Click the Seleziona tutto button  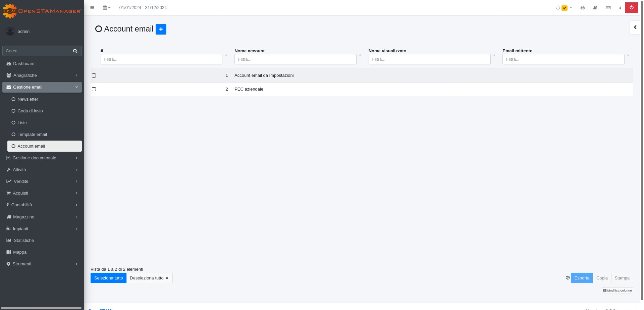coord(108,278)
